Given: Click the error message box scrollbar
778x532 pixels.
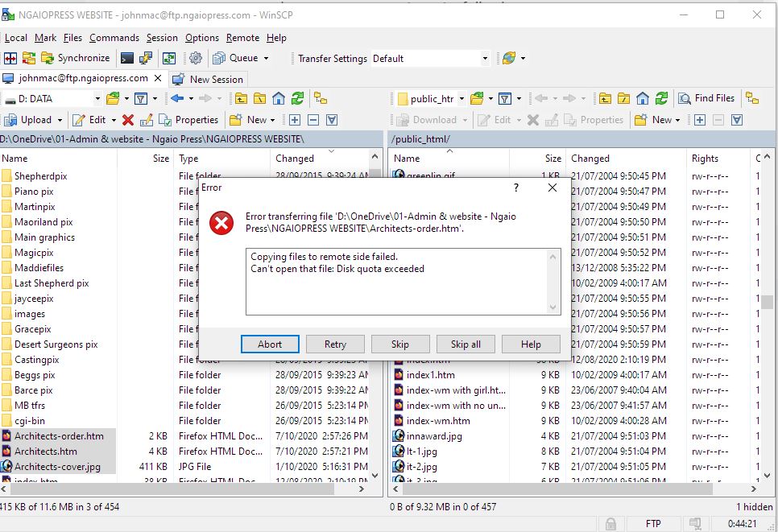Looking at the screenshot, I should pos(553,282).
